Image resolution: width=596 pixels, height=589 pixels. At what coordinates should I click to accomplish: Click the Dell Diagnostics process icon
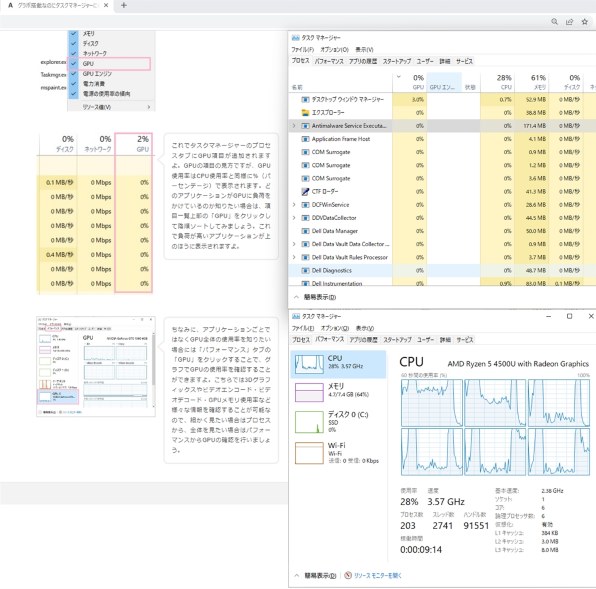tap(305, 271)
